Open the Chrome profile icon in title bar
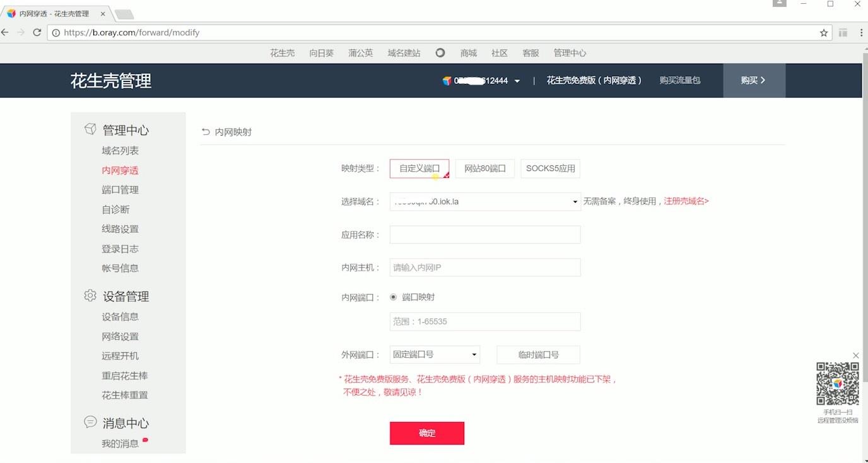The image size is (868, 463). 779,4
